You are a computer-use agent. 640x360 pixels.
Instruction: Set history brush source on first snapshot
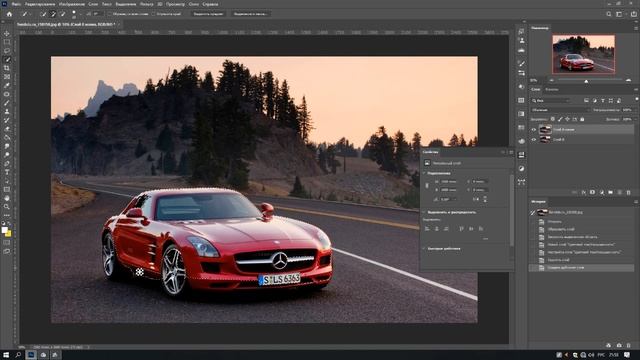[533, 212]
